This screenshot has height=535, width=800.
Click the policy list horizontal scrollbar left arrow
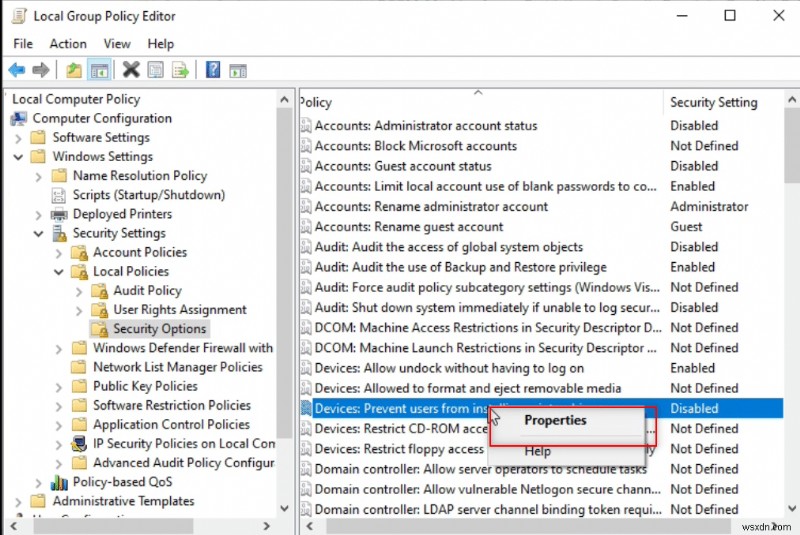[309, 526]
